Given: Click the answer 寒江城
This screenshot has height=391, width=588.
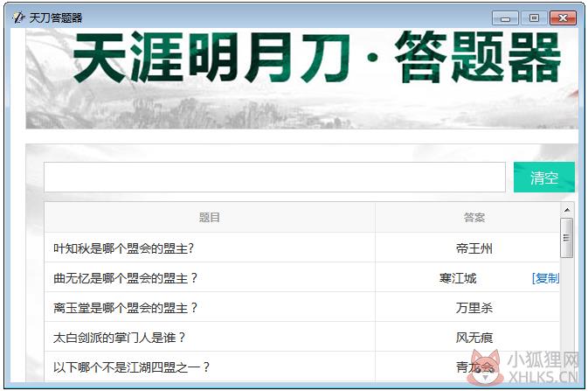Looking at the screenshot, I should [458, 278].
